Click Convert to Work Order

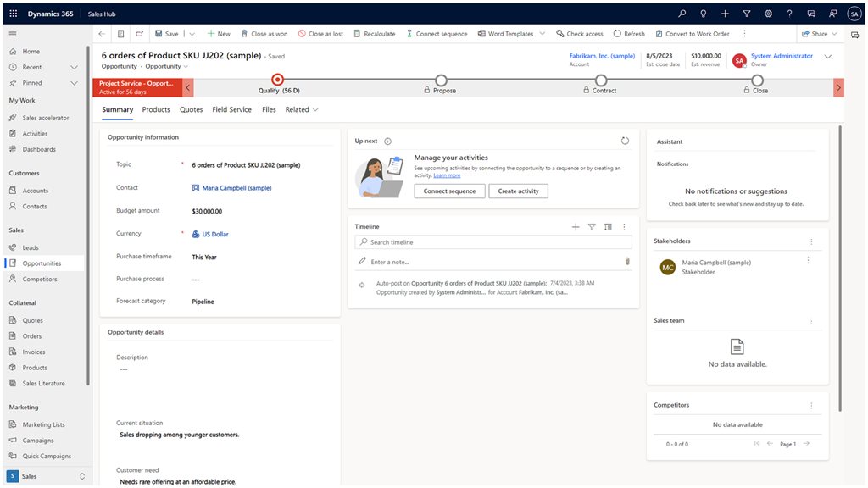(x=693, y=34)
